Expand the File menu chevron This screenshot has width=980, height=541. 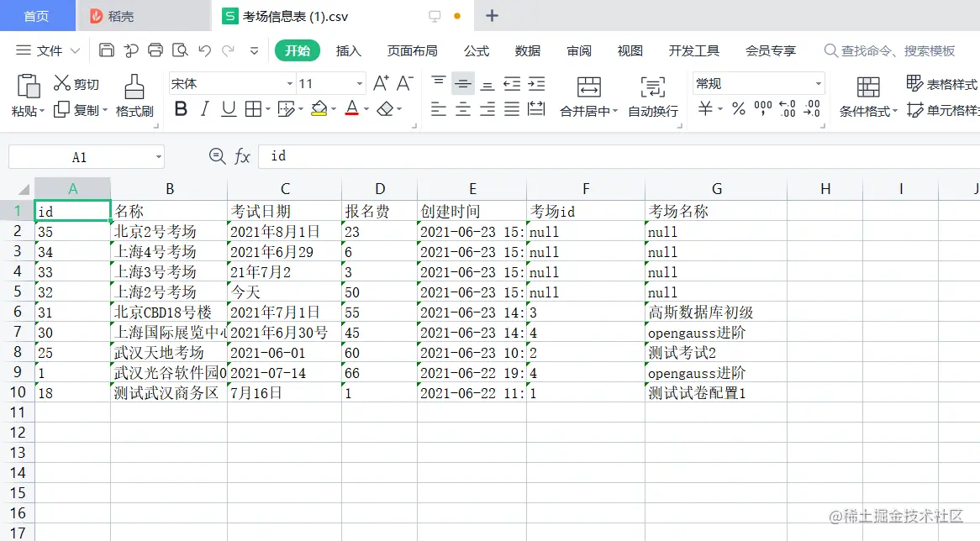(x=75, y=50)
